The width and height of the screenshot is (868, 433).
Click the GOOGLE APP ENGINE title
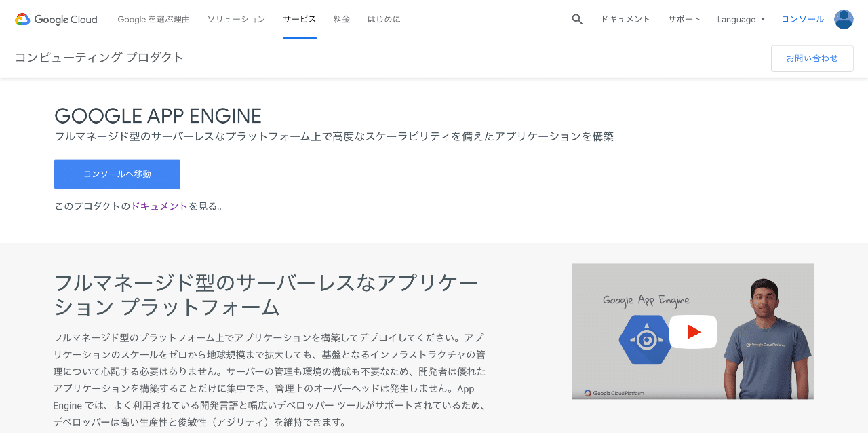click(x=158, y=115)
